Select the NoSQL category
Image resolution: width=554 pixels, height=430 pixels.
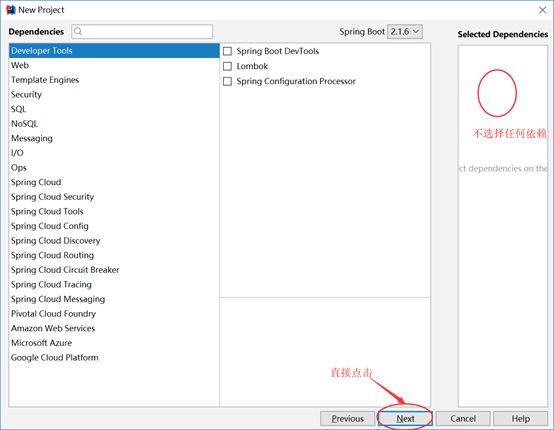click(x=114, y=124)
